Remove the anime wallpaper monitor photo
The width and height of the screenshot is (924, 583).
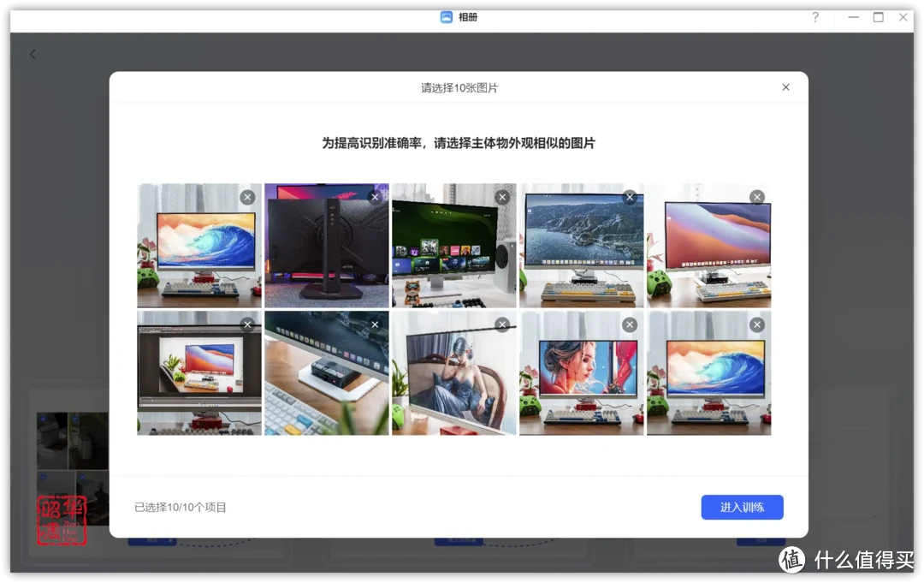[630, 324]
